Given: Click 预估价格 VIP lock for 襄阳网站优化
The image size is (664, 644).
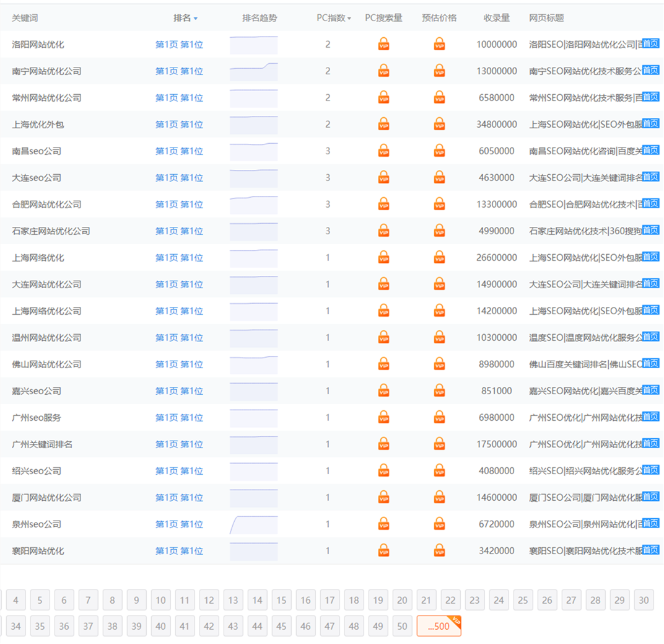Looking at the screenshot, I should 439,551.
